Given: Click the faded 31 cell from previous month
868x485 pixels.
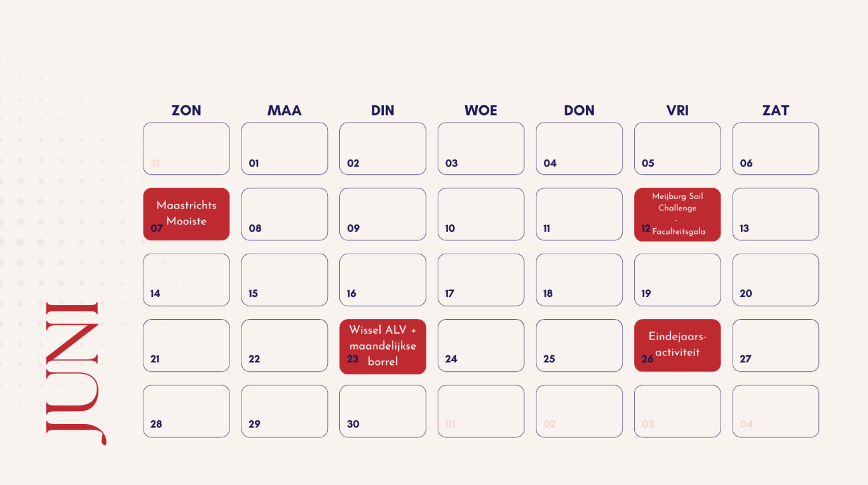Looking at the screenshot, I should point(186,149).
